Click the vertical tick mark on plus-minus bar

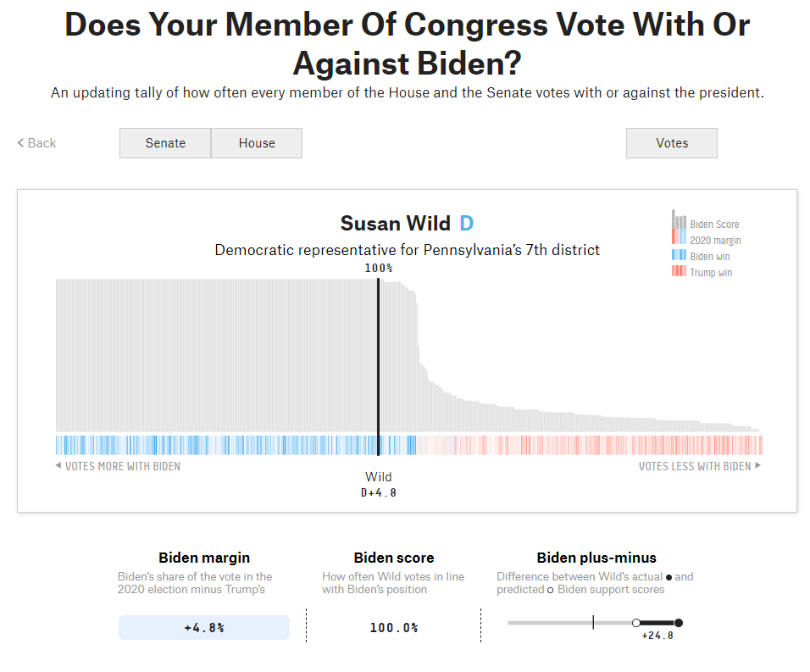[x=593, y=623]
